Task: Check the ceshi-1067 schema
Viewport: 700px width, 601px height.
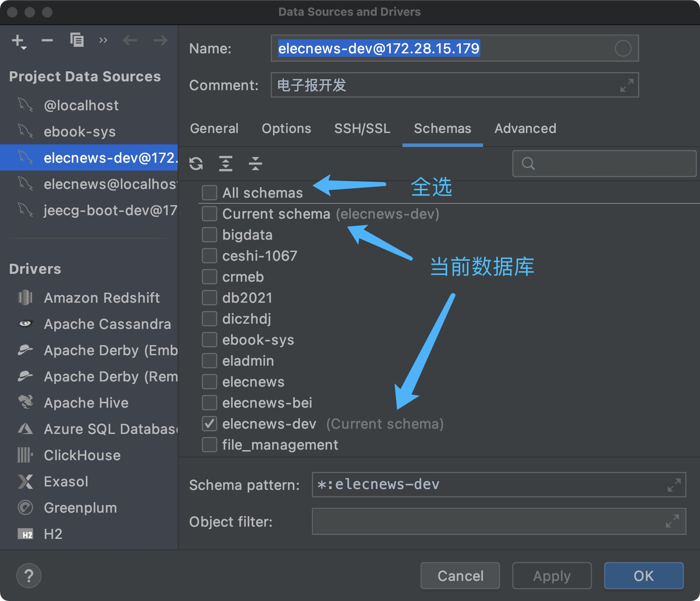Action: [x=210, y=256]
